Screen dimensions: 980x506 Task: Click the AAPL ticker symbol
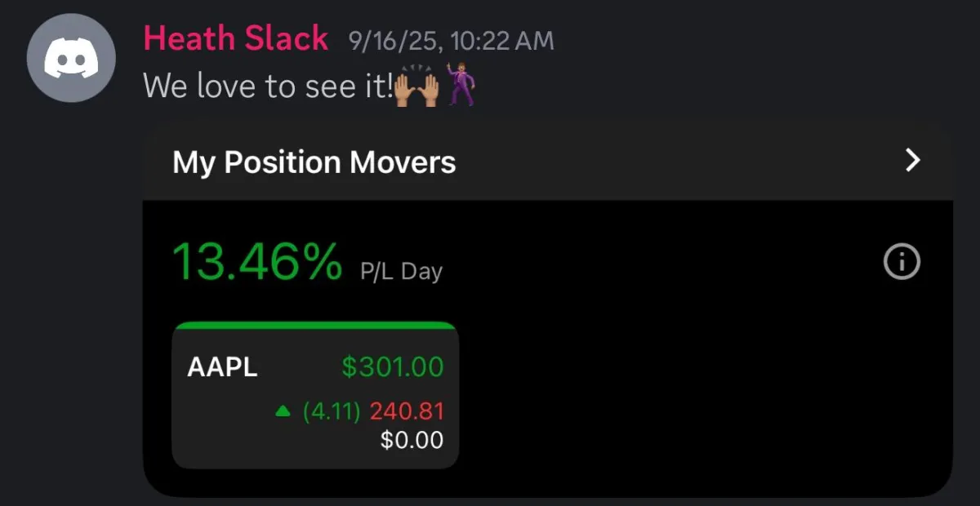click(222, 367)
